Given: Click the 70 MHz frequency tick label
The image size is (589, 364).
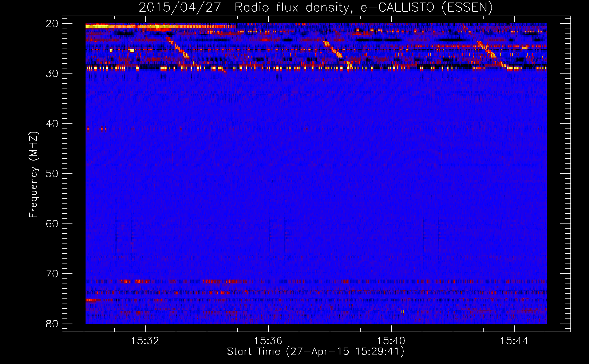Looking at the screenshot, I should [x=52, y=273].
